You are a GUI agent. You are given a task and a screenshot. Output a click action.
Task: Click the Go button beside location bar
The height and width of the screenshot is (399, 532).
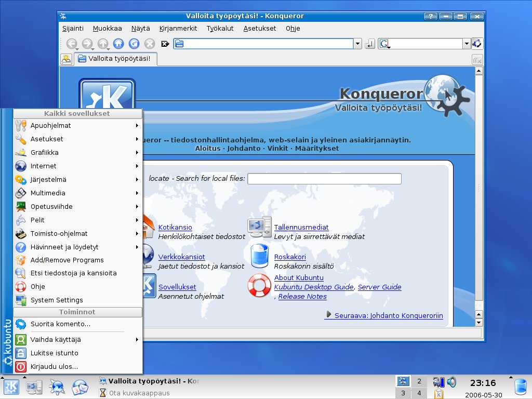[369, 44]
